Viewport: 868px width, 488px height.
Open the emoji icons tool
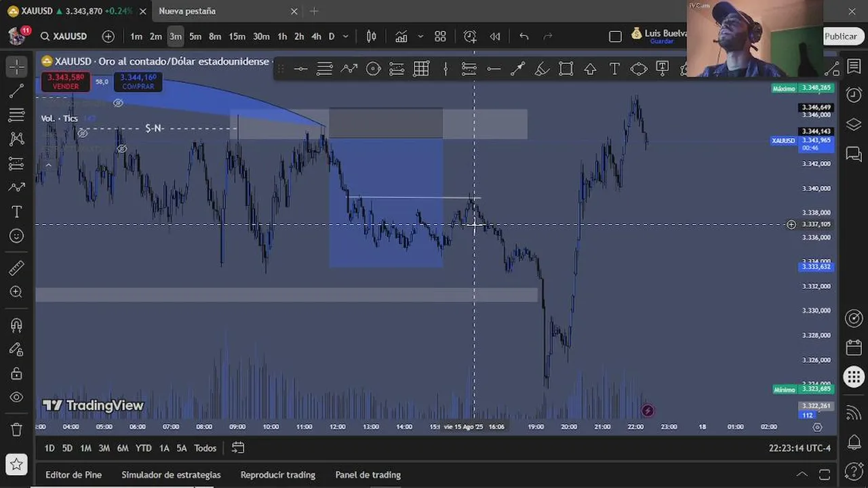(x=16, y=236)
